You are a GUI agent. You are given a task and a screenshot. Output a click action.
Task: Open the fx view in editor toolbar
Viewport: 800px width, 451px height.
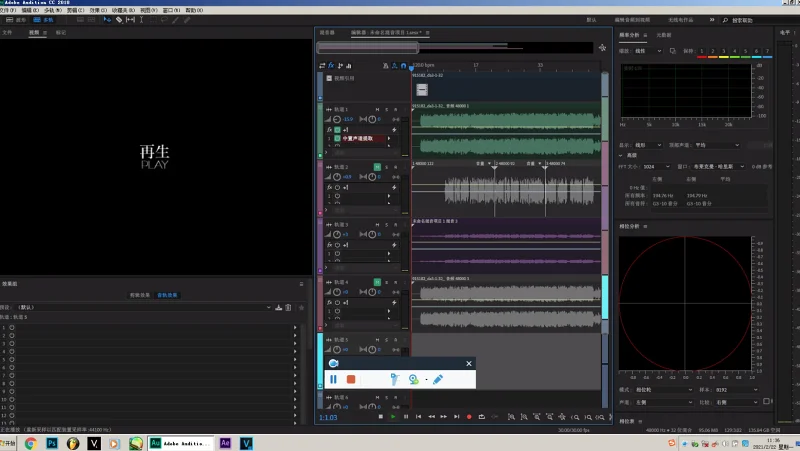tap(331, 65)
